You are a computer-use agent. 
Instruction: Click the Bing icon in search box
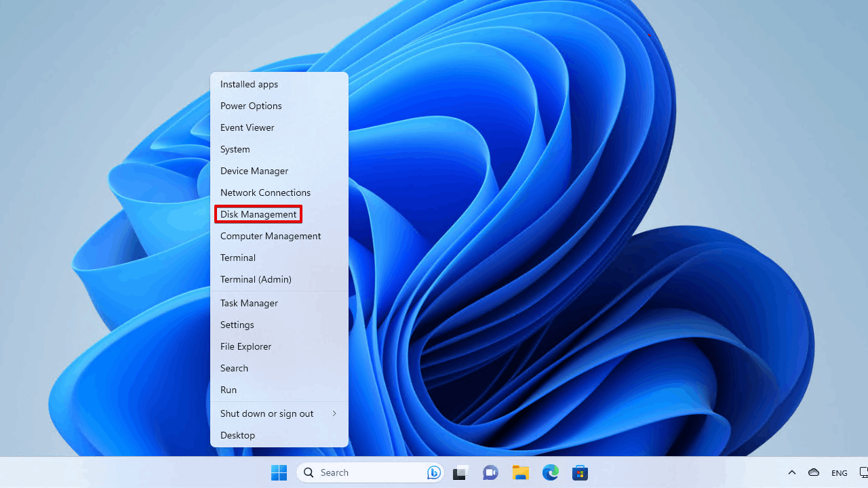click(434, 472)
